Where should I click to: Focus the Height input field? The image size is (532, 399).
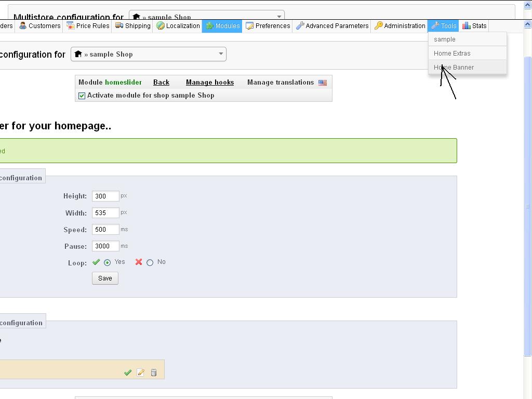click(x=105, y=196)
